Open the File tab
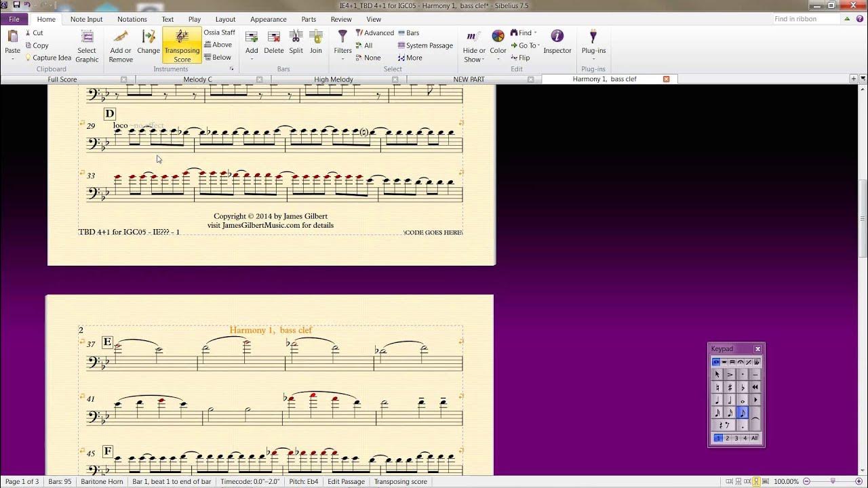The image size is (868, 488). (14, 19)
